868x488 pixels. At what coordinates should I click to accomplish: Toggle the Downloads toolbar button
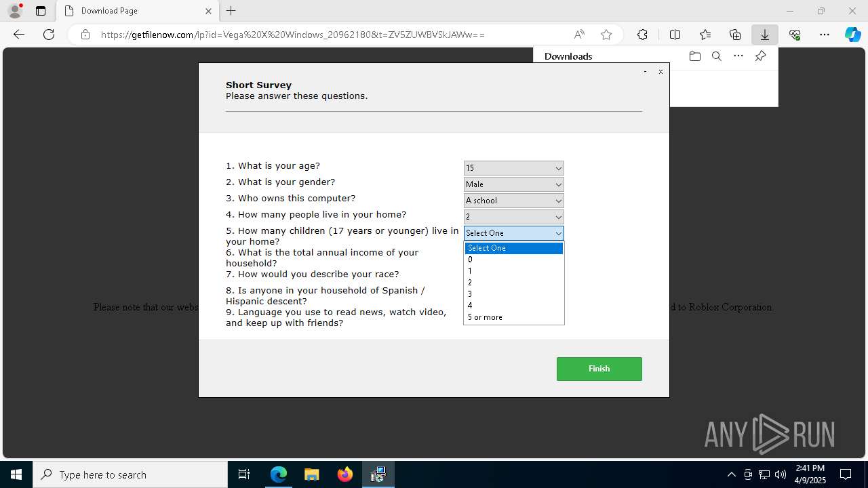[765, 35]
